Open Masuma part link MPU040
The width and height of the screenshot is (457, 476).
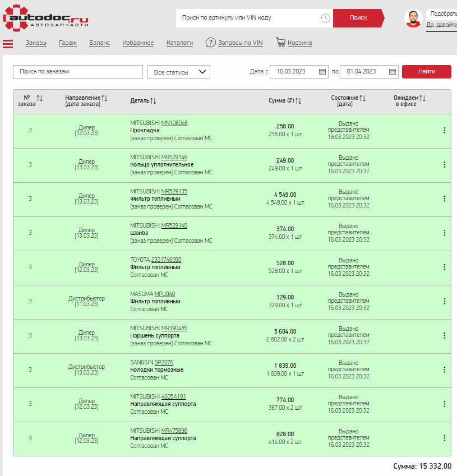click(165, 294)
